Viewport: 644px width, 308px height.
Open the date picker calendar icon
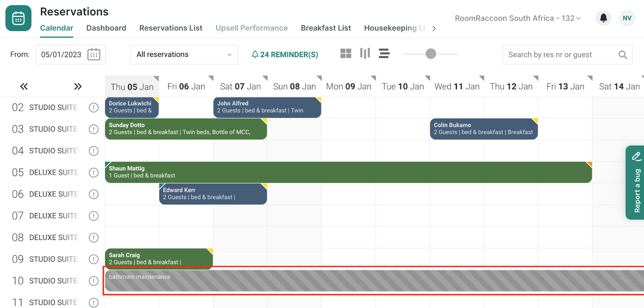coord(94,54)
